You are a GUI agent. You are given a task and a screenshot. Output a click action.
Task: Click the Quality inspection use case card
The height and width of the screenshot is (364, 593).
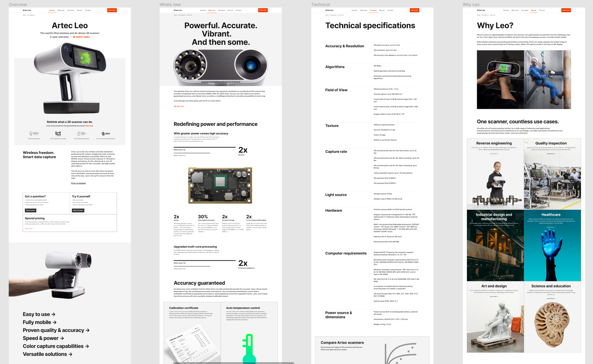click(552, 174)
